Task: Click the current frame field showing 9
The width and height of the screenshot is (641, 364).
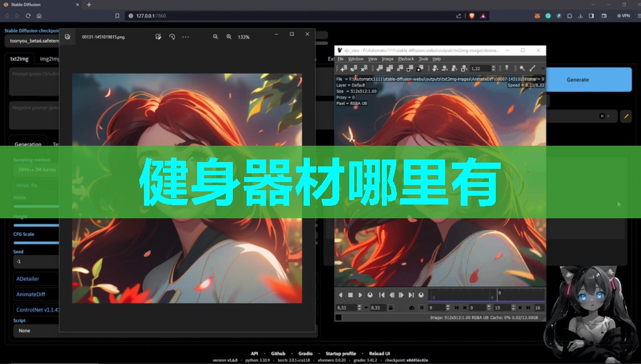Action: point(439,308)
